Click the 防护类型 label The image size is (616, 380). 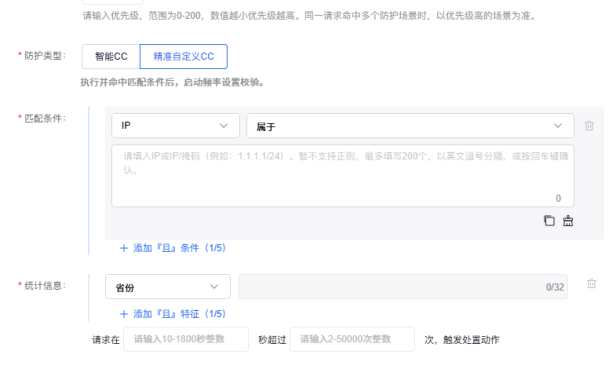click(x=44, y=56)
